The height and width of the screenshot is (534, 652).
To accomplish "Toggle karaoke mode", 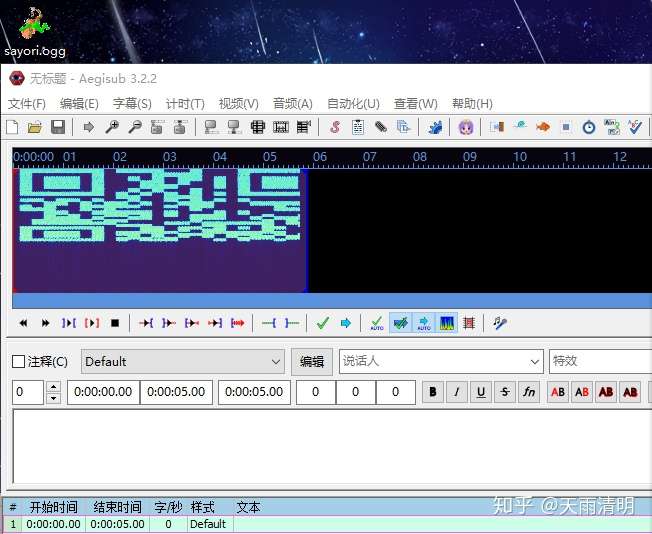I will tap(500, 323).
